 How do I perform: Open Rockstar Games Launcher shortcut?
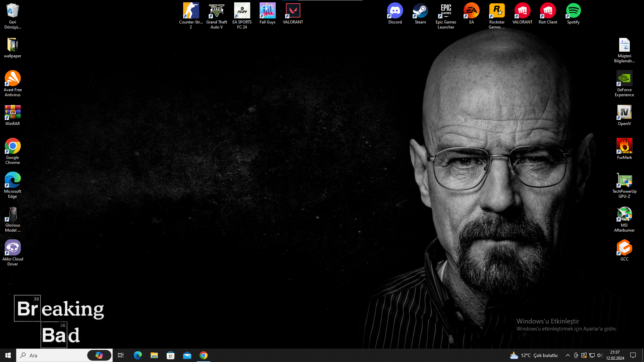click(497, 16)
